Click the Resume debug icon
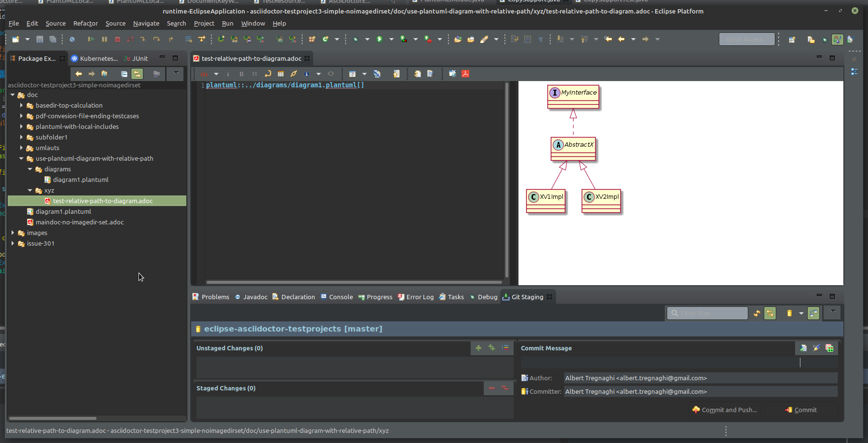The image size is (868, 443). (x=91, y=39)
